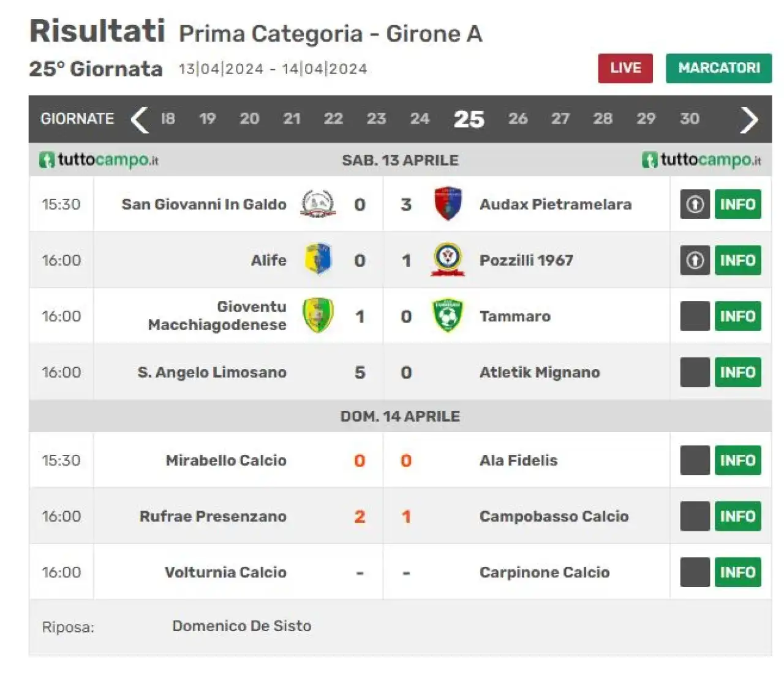Viewport: 784px width, 674px height.
Task: Click the Audax Pietramelara team crest
Action: (448, 204)
